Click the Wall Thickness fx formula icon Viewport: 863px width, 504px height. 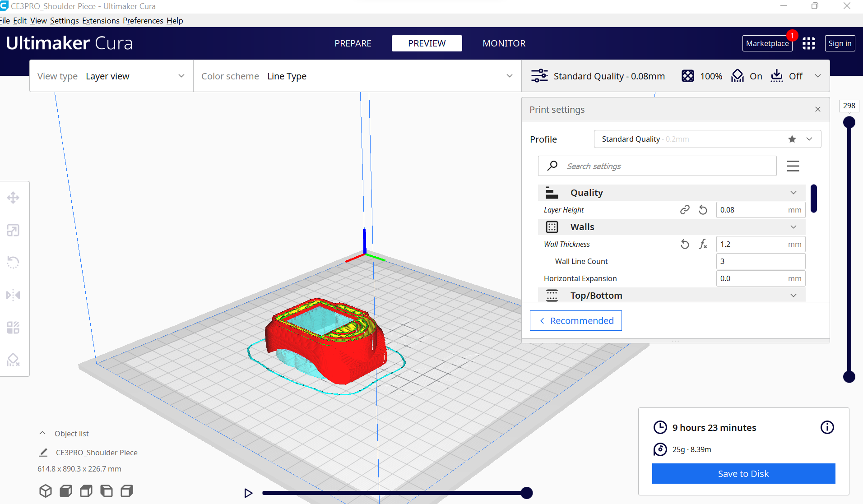click(703, 244)
